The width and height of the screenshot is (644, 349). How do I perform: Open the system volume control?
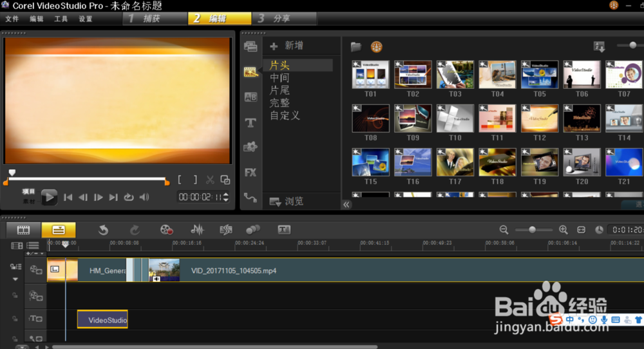click(x=144, y=198)
